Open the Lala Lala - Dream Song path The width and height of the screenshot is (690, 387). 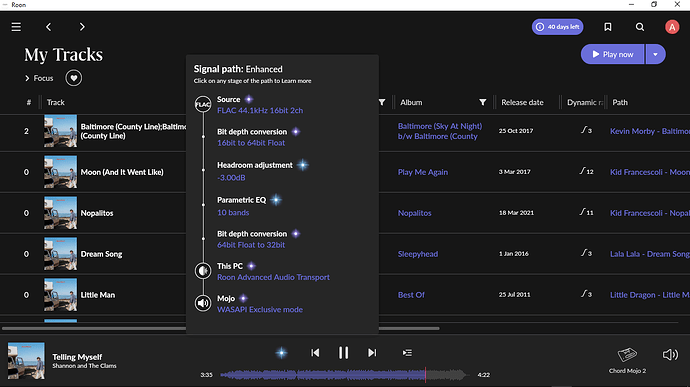pyautogui.click(x=650, y=254)
